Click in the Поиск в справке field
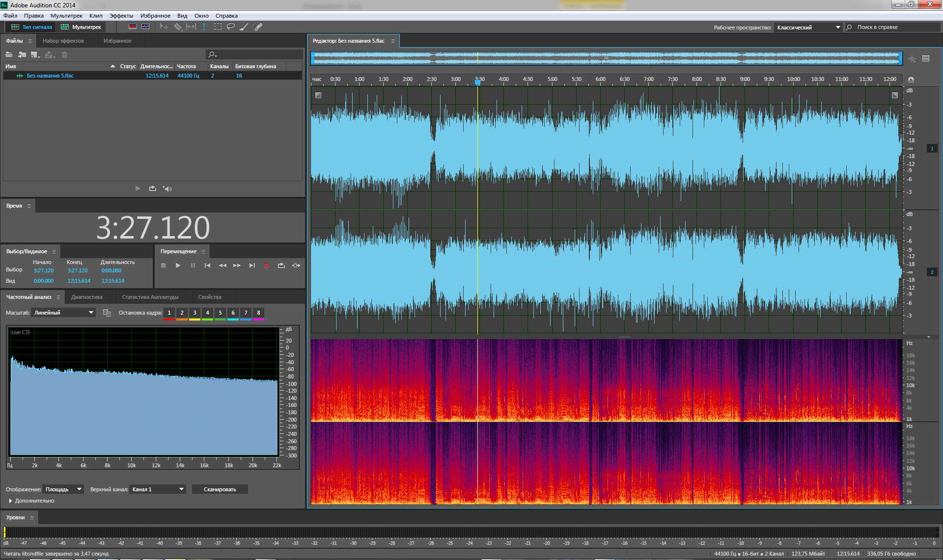Image resolution: width=943 pixels, height=560 pixels. [x=894, y=27]
